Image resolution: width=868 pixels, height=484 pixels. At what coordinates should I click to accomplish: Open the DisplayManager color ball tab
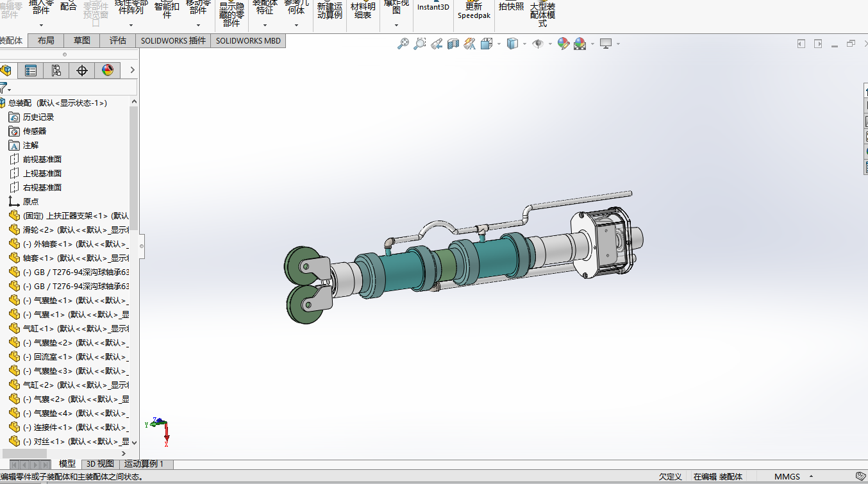108,71
